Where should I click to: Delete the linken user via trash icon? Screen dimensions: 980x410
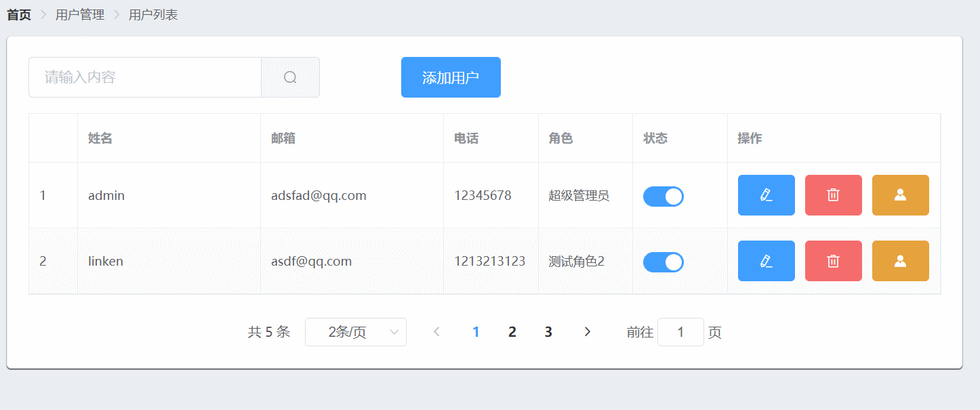[833, 261]
